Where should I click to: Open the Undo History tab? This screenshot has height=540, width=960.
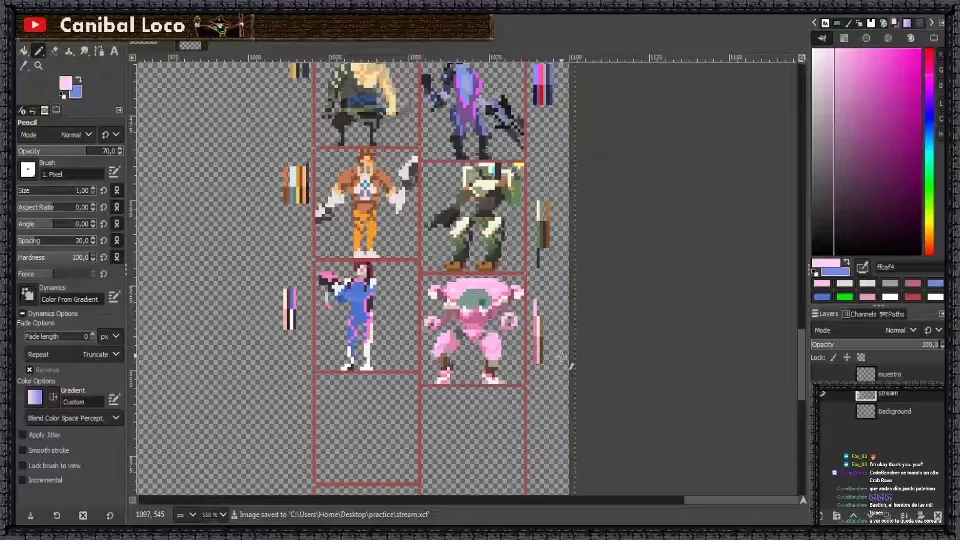point(33,111)
